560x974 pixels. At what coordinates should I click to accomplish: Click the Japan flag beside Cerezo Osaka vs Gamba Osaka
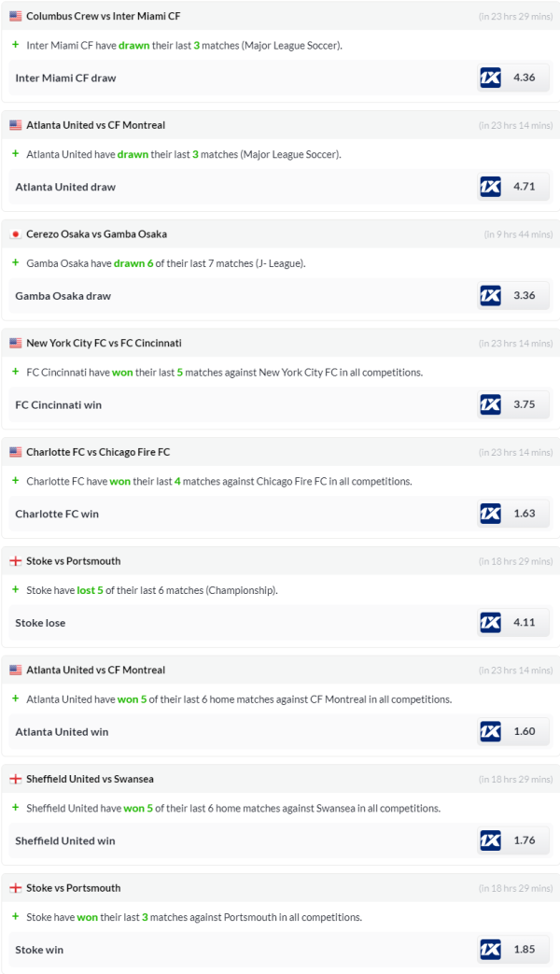click(x=16, y=234)
